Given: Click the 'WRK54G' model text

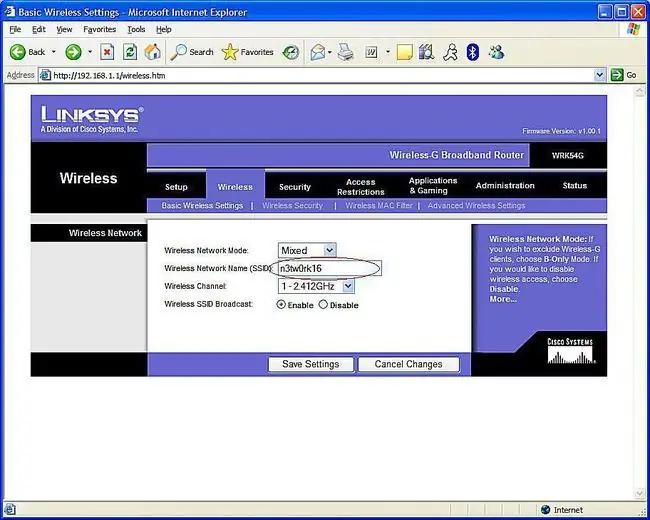Looking at the screenshot, I should 568,156.
